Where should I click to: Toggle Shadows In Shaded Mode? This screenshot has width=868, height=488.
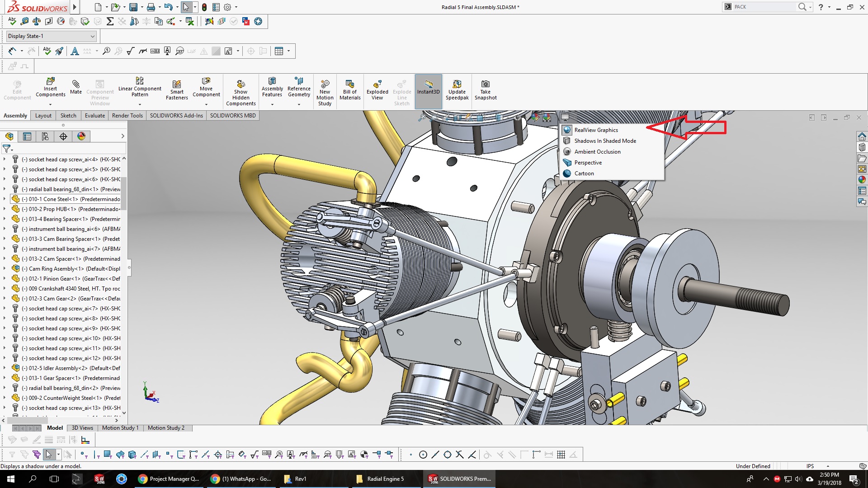click(605, 141)
